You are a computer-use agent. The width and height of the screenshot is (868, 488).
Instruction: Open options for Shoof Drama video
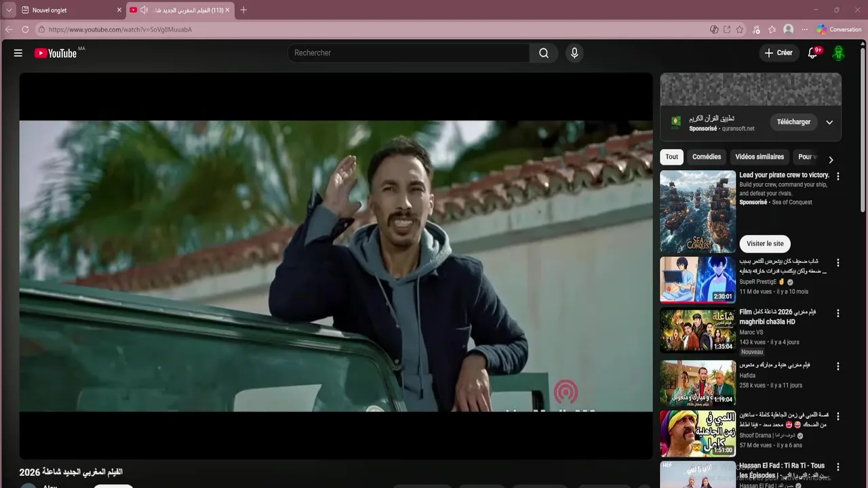837,416
